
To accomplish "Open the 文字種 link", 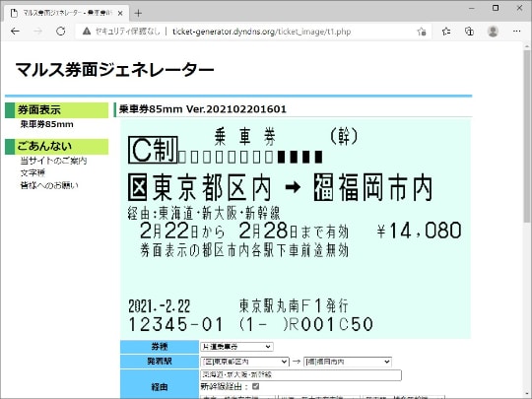I will coord(33,172).
